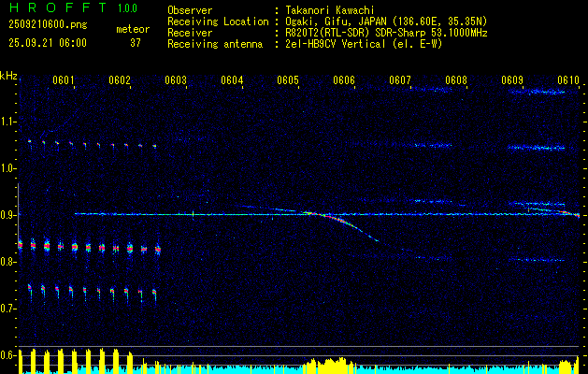Click the HROFFT program title
588x374 pixels.
click(x=59, y=8)
